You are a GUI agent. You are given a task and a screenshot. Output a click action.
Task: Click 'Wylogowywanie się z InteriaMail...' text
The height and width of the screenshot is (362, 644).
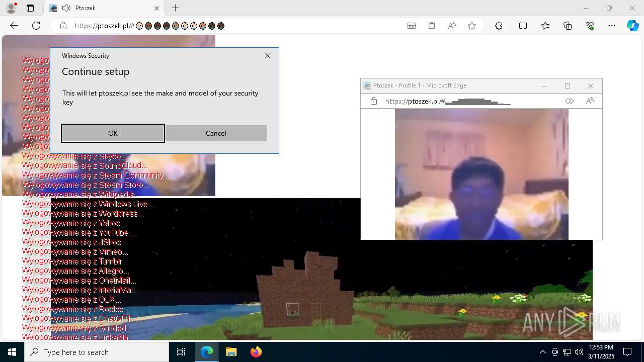pos(82,290)
